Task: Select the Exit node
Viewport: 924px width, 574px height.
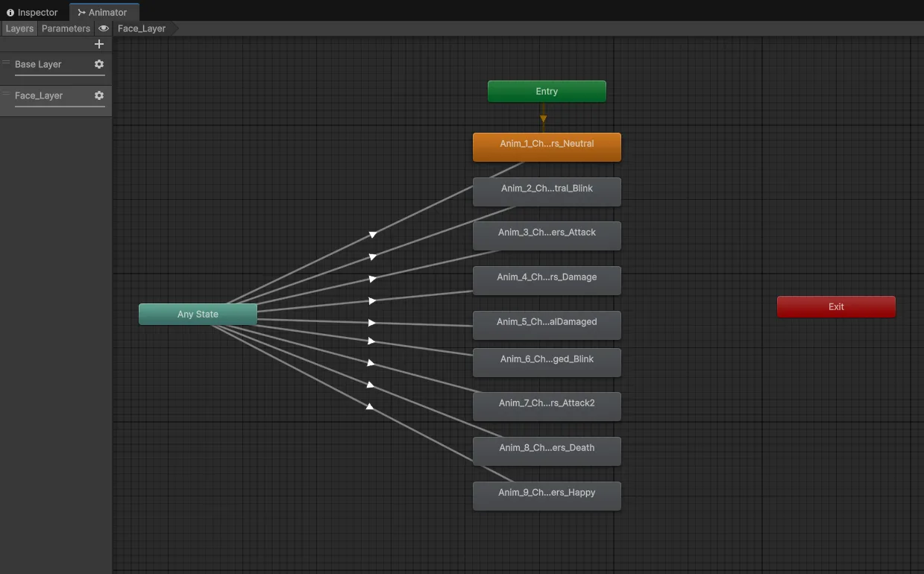Action: 836,306
